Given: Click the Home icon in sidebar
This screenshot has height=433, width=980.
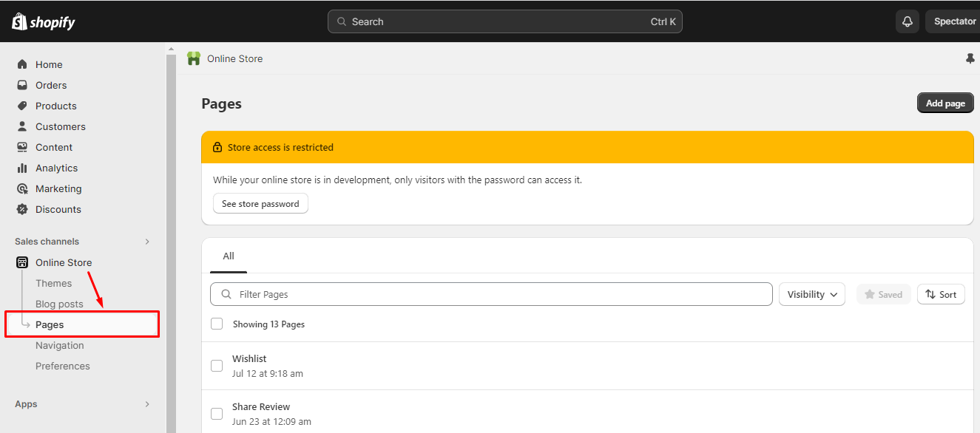Looking at the screenshot, I should (x=22, y=64).
